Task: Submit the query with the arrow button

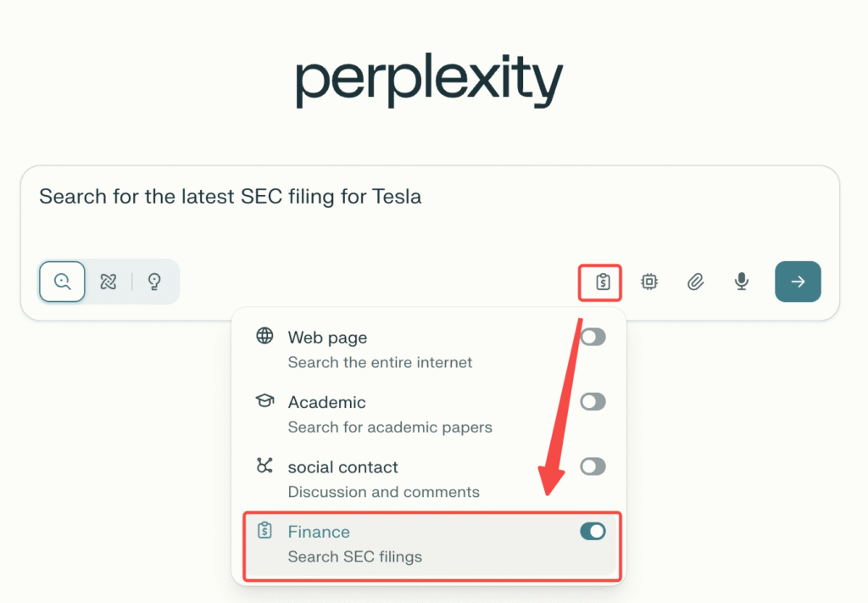Action: (x=798, y=282)
